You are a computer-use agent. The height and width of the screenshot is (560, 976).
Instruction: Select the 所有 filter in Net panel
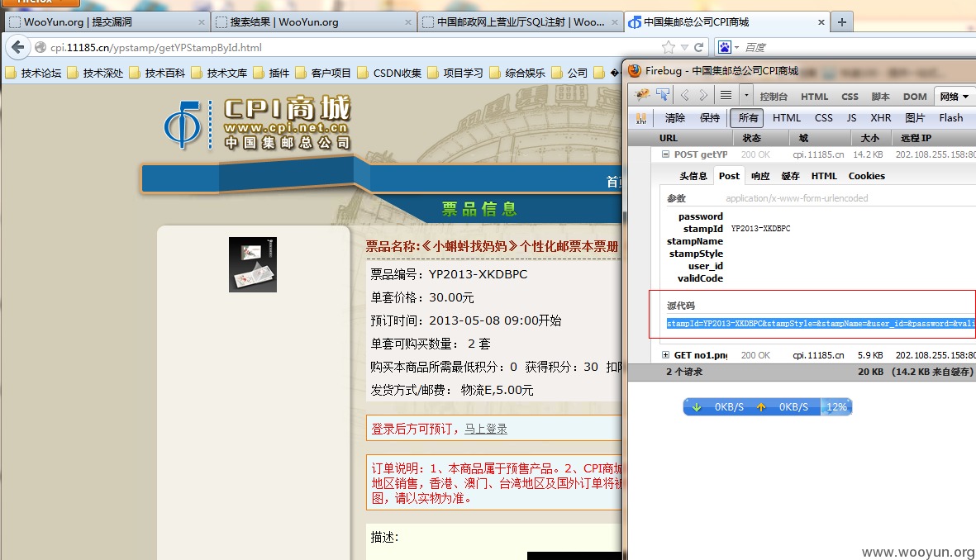[x=748, y=118]
